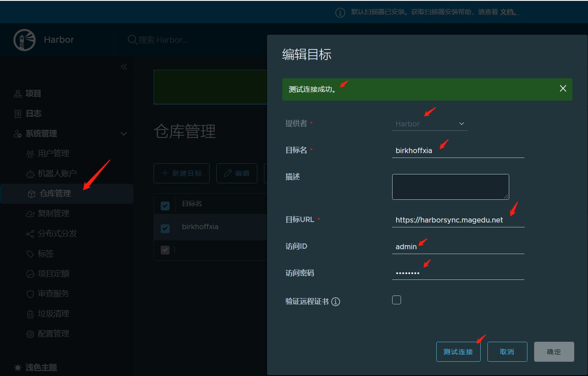Click the 取消 button

point(507,352)
